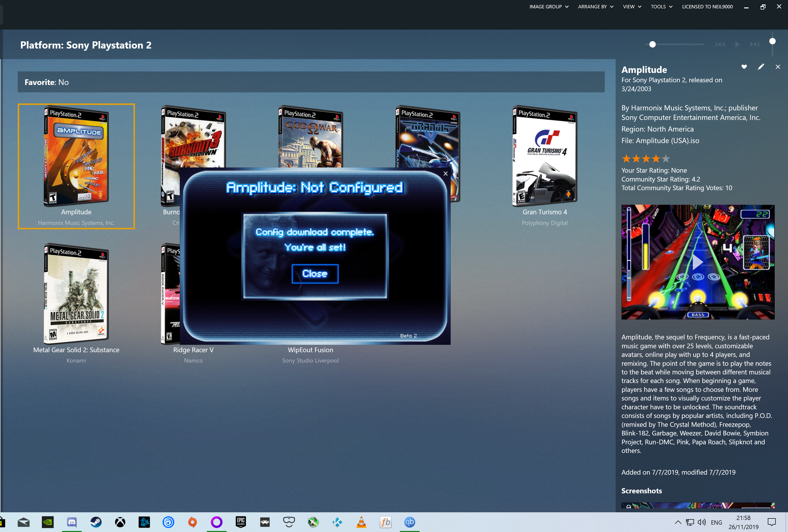Set Amplitude star rating to five stars
Image resolution: width=788 pixels, height=532 pixels.
click(666, 158)
